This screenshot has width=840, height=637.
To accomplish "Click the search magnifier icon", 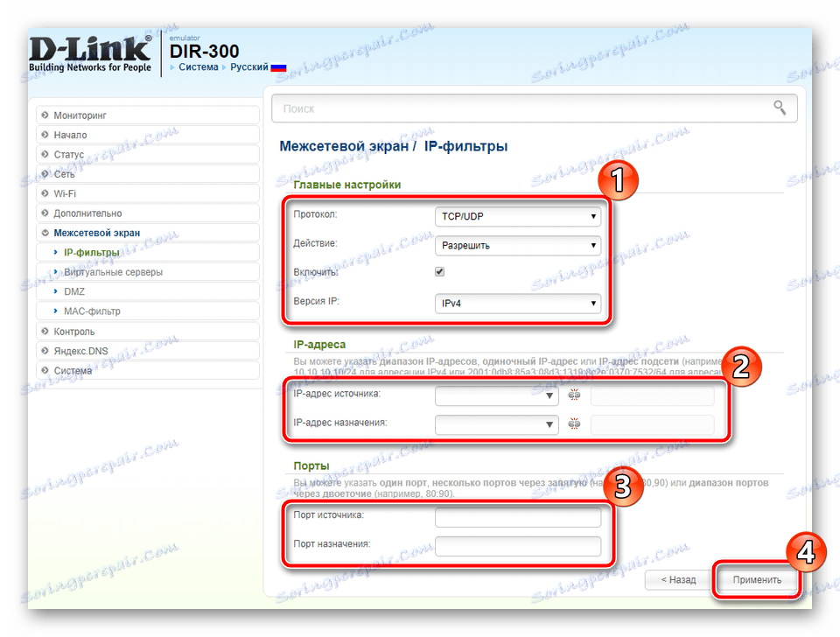I will (x=780, y=108).
